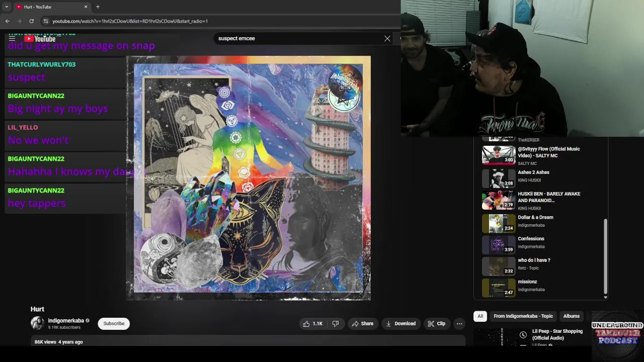Image resolution: width=644 pixels, height=362 pixels.
Task: Open the Indigomerkaba channel avatar
Action: (37, 323)
